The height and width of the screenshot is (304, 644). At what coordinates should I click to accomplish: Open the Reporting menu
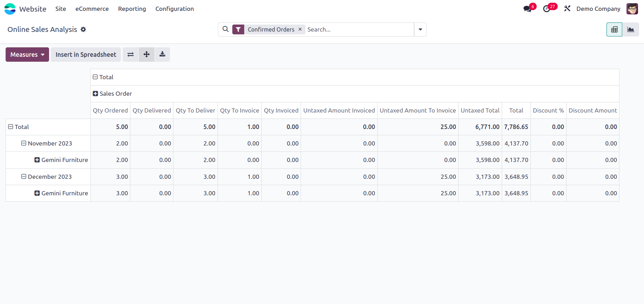pos(132,9)
